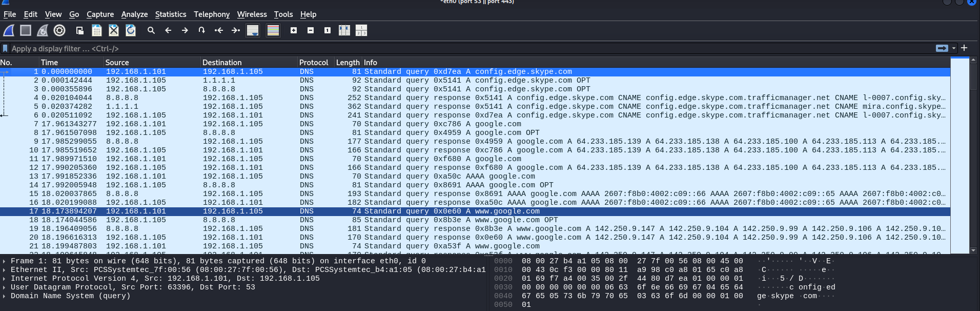Open the Help menu
Image resolution: width=980 pixels, height=311 pixels.
(308, 14)
